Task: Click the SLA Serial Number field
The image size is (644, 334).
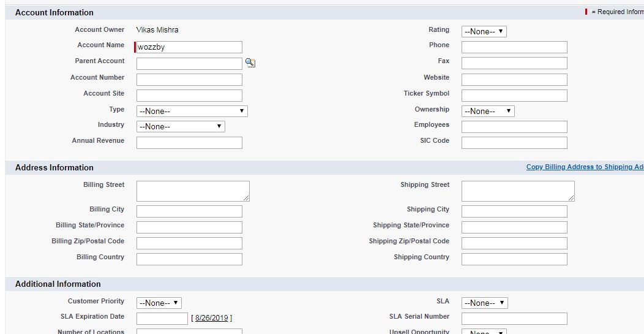Action: [514, 319]
